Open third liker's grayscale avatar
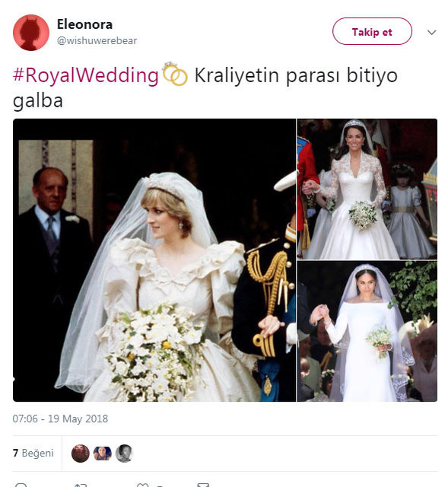Viewport: 448px width, 487px height. pyautogui.click(x=124, y=454)
